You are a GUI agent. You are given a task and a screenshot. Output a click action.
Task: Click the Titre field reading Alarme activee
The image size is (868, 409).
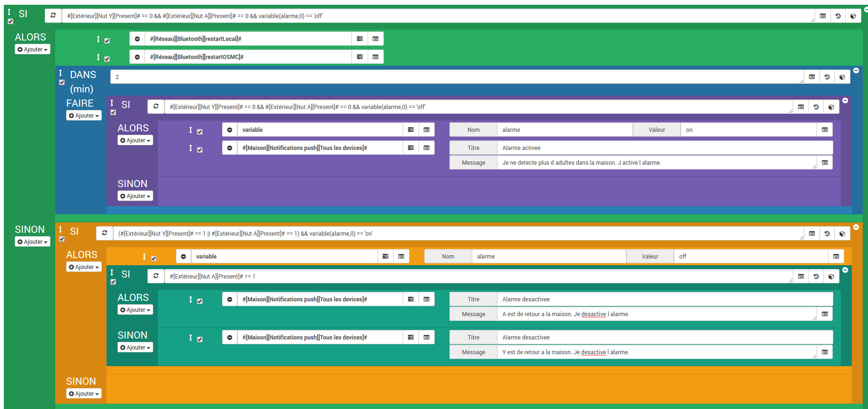(665, 148)
